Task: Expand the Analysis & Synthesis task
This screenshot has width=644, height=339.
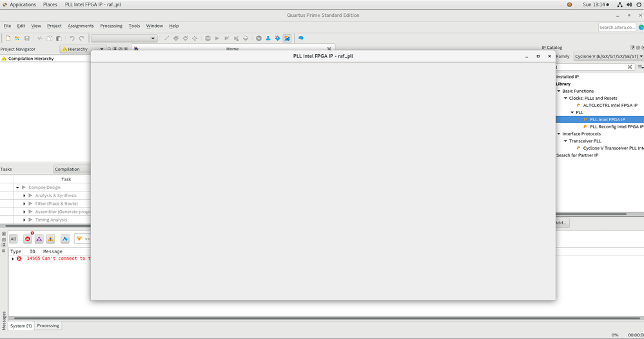Action: [x=24, y=196]
